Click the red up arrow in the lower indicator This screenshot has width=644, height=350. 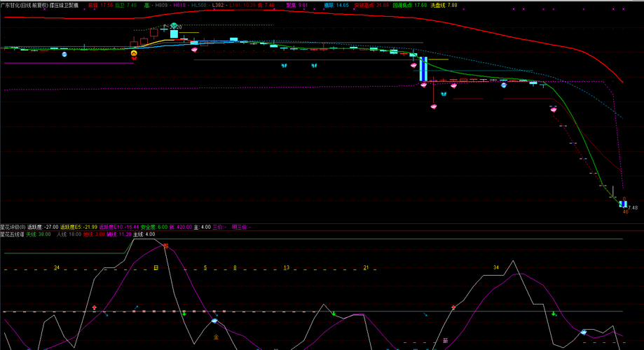pos(95,307)
